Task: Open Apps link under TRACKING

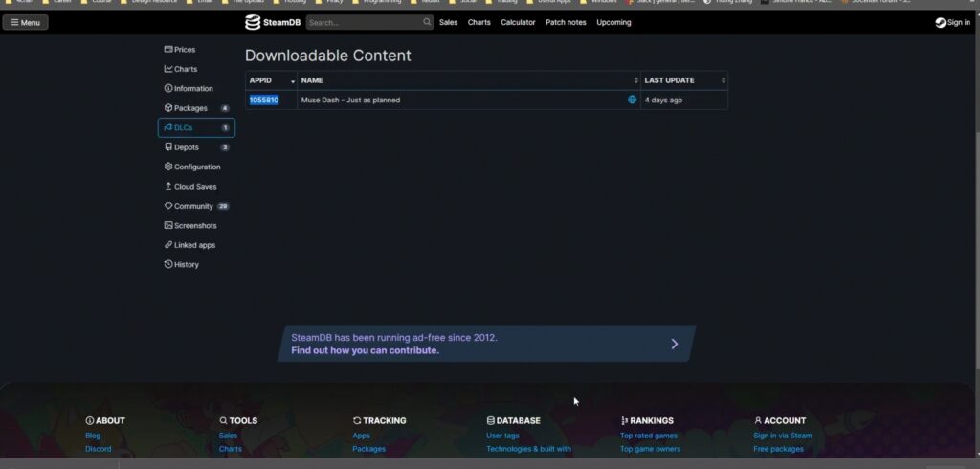Action: click(x=361, y=435)
